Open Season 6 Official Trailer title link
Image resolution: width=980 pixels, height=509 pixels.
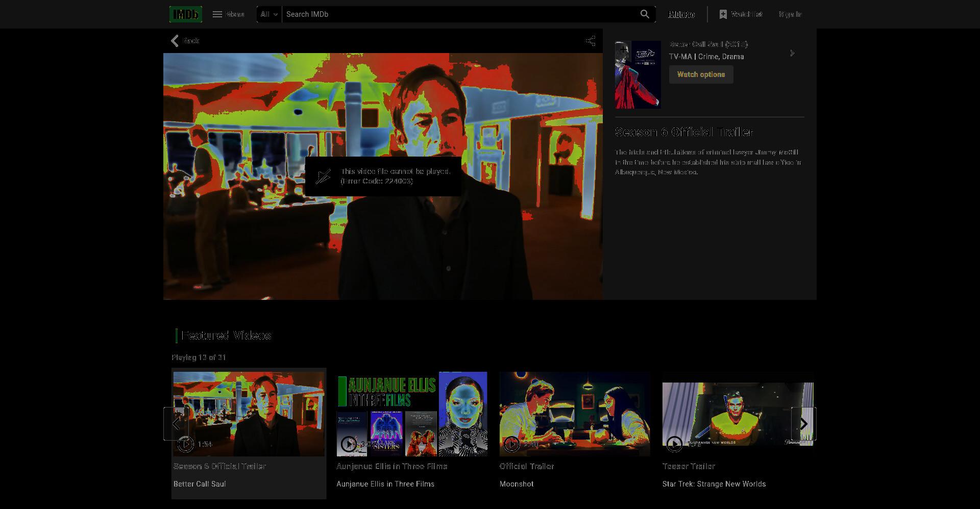219,466
